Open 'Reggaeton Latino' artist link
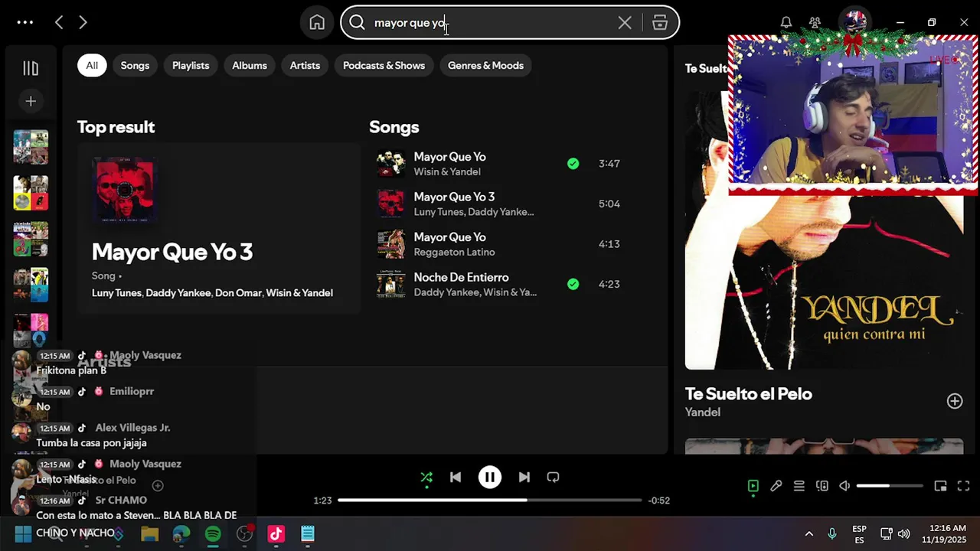This screenshot has height=551, width=980. (x=454, y=253)
